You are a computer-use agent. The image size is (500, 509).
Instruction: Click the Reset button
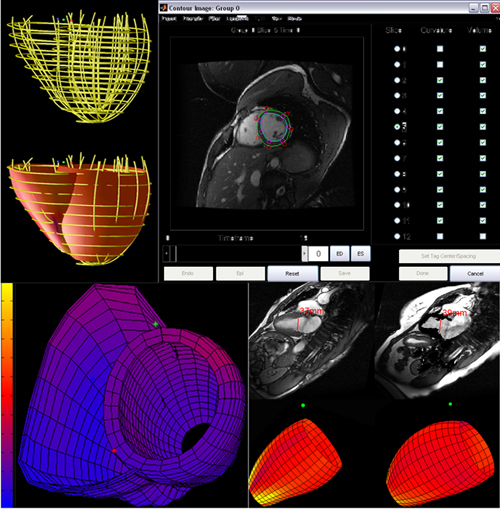coord(292,274)
